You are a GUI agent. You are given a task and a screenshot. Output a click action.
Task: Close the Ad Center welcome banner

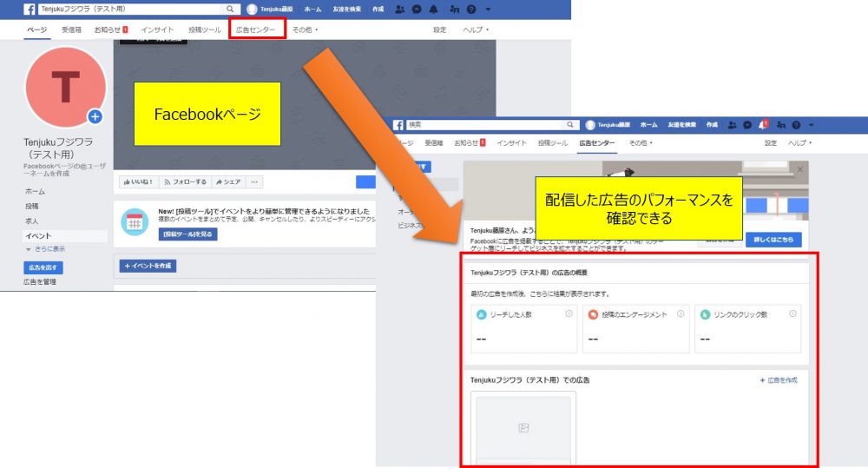800,169
